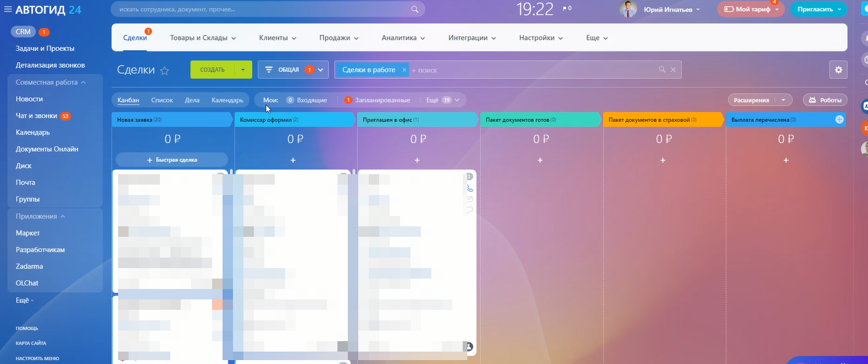Add Сделки page to favorites with star
The height and width of the screenshot is (364, 868).
pyautogui.click(x=164, y=70)
